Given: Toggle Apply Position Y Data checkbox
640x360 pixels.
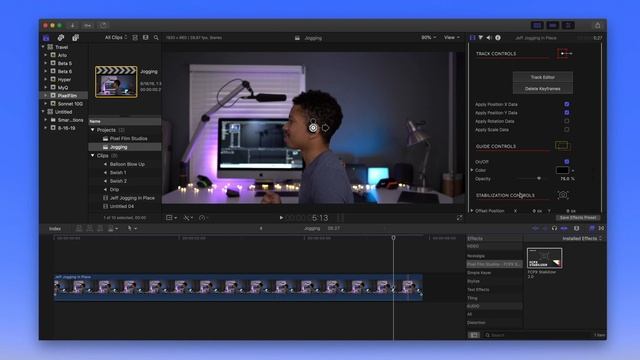Looking at the screenshot, I should (567, 112).
